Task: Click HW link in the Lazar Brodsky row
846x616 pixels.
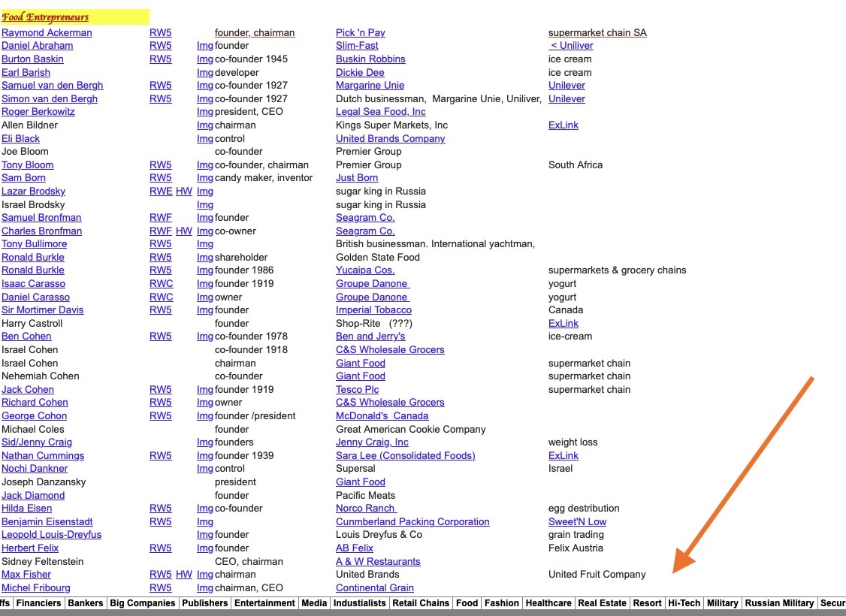Action: click(184, 191)
